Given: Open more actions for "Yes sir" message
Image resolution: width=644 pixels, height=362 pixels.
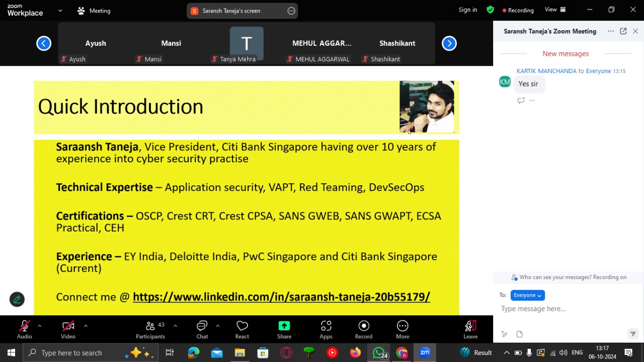Looking at the screenshot, I should point(532,100).
